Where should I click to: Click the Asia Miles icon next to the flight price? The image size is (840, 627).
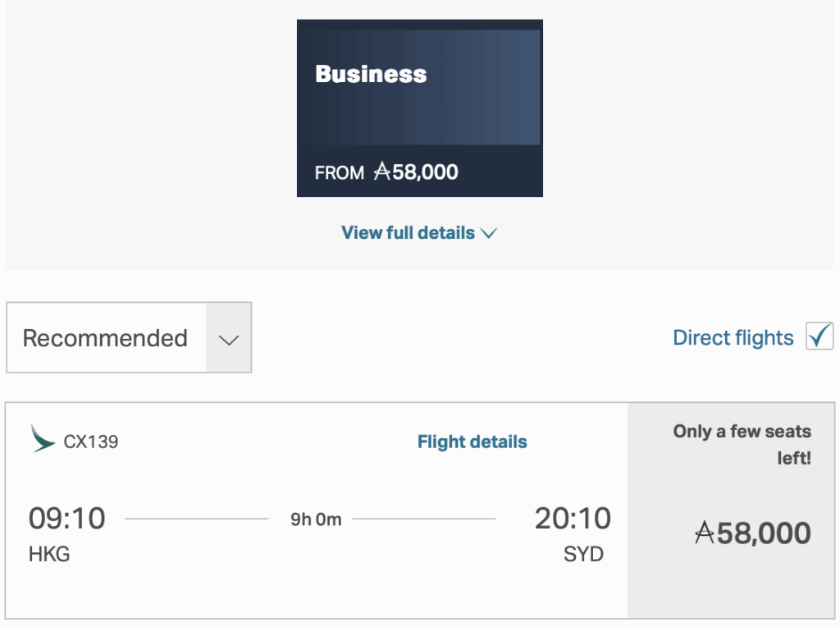705,533
